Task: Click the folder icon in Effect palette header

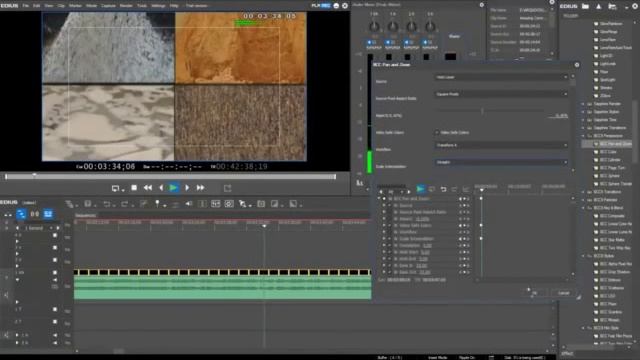Action: (x=585, y=6)
